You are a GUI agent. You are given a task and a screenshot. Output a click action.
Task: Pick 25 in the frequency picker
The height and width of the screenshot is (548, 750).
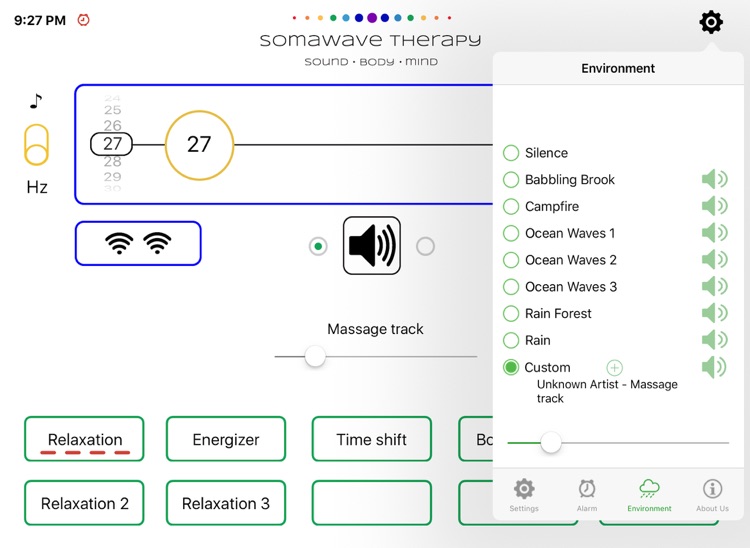click(112, 110)
